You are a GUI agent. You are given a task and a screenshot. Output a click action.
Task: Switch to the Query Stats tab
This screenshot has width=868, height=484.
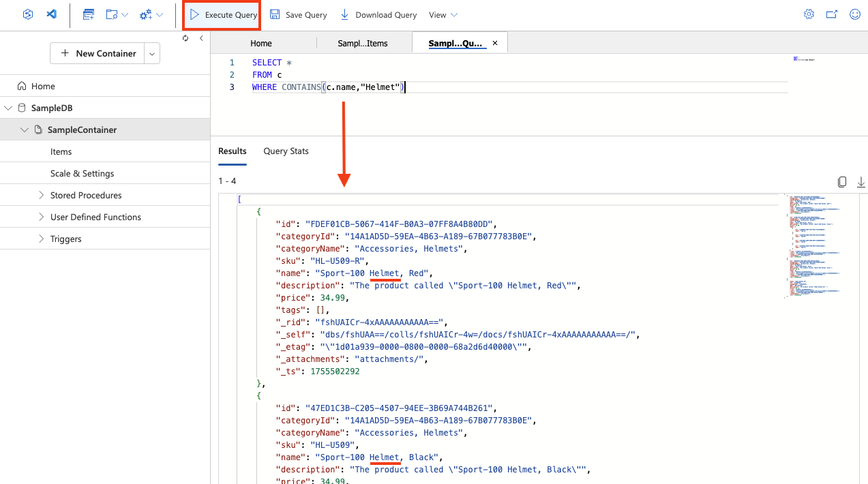tap(285, 151)
